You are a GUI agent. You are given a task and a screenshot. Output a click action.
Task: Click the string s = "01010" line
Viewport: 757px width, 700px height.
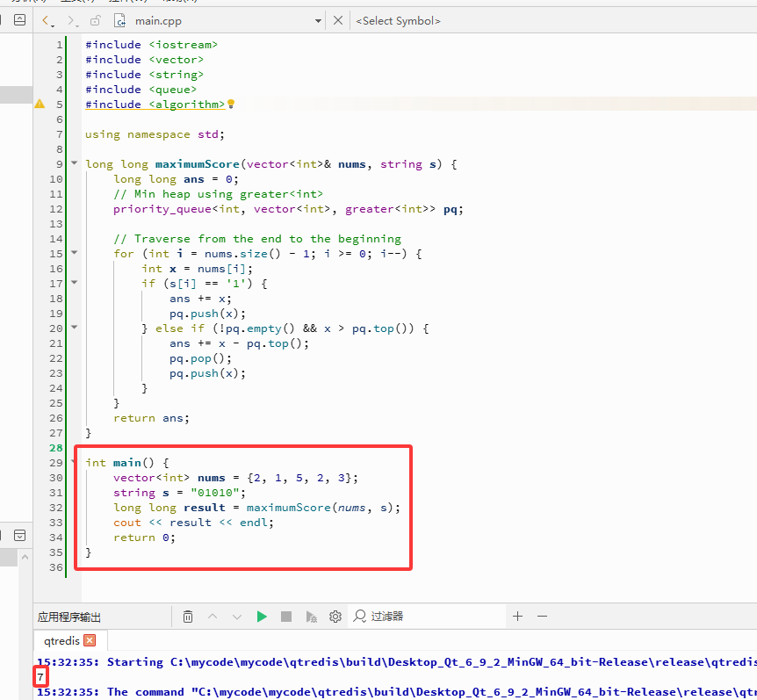(x=180, y=493)
